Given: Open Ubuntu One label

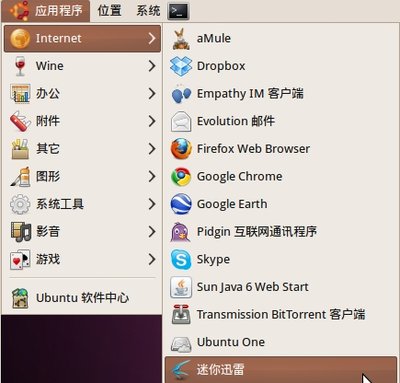Looking at the screenshot, I should (x=231, y=342).
